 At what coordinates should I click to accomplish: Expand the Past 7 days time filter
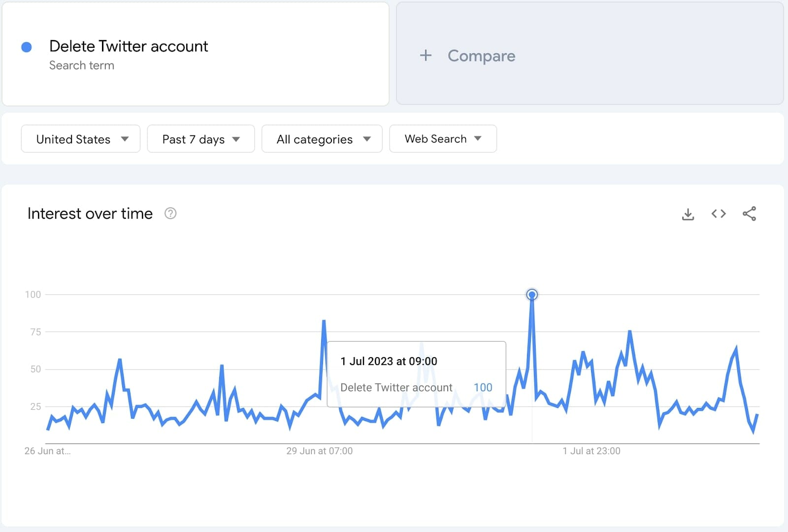click(x=201, y=139)
